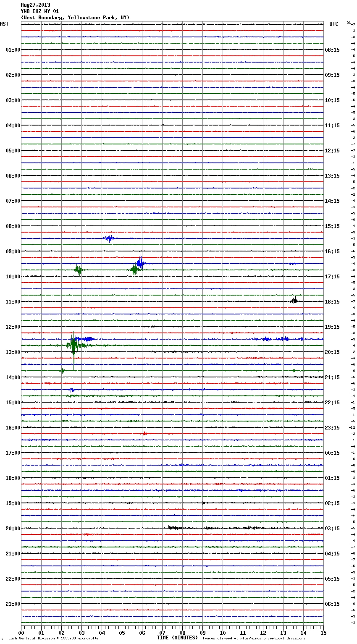357x644 pixels.
Task: Click the 01:00 MST time label
Action: click(x=13, y=50)
